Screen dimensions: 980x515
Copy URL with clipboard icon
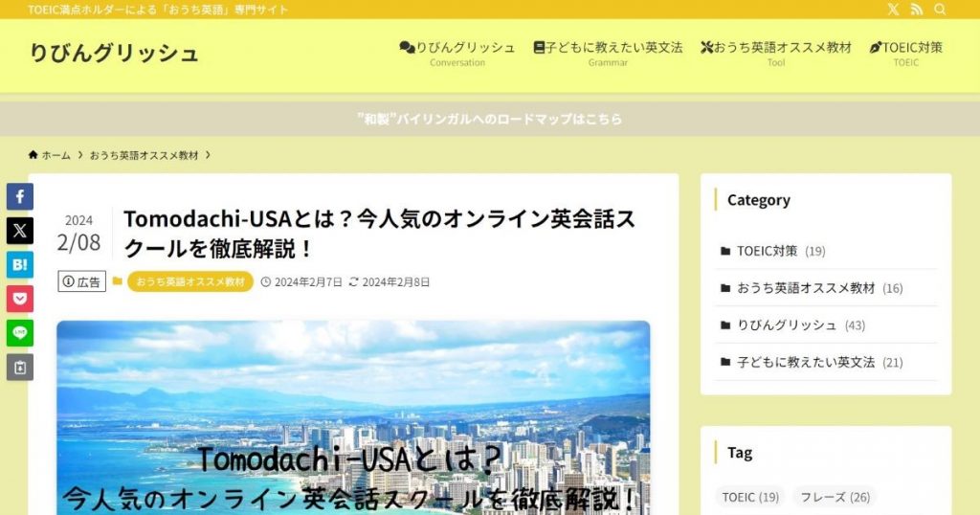[20, 368]
